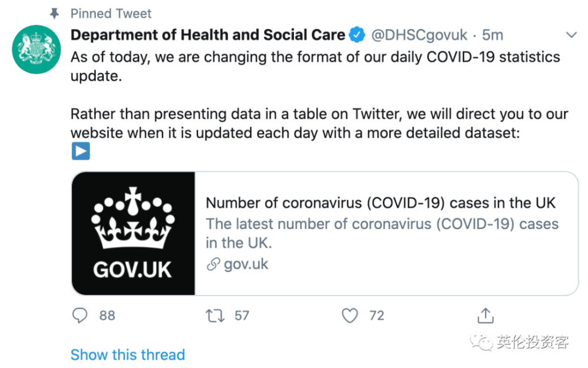This screenshot has height=368, width=588.
Task: Click the blue verified badge next to the name
Action: 356,34
